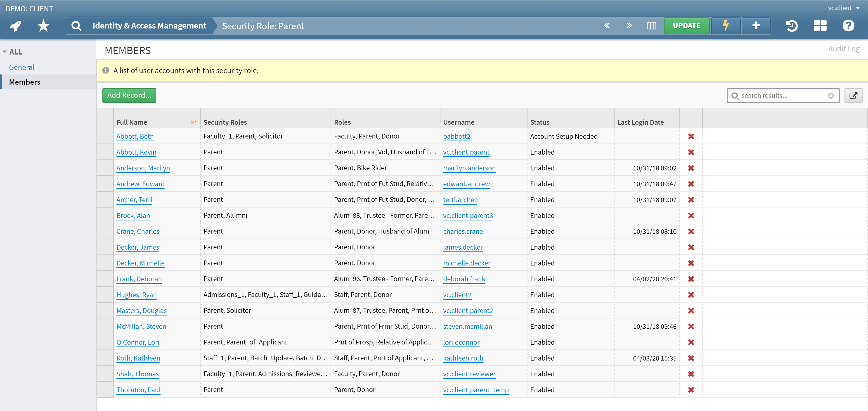Select the row header for Crane, Charles

105,231
